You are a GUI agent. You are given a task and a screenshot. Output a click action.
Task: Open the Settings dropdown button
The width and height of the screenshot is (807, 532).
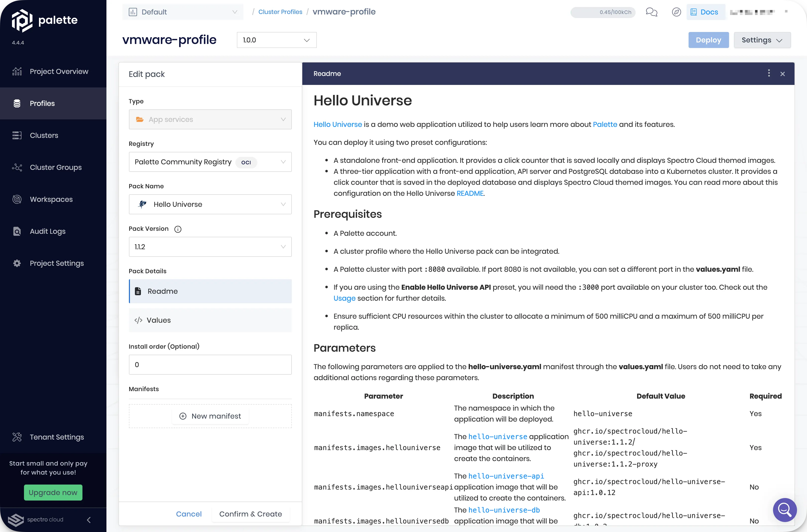762,40
